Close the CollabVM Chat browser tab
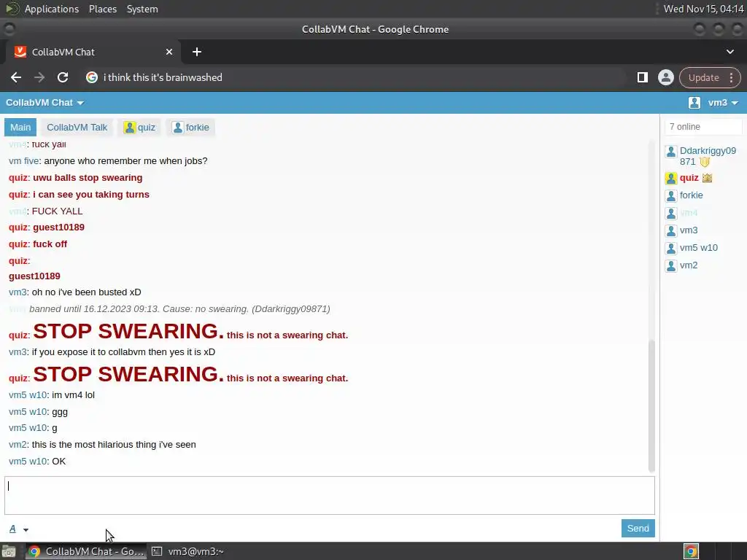Image resolution: width=747 pixels, height=560 pixels. pyautogui.click(x=169, y=52)
